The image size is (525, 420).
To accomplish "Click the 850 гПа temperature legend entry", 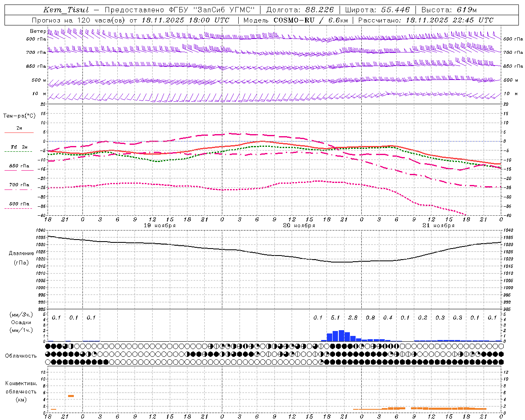I will [x=19, y=166].
